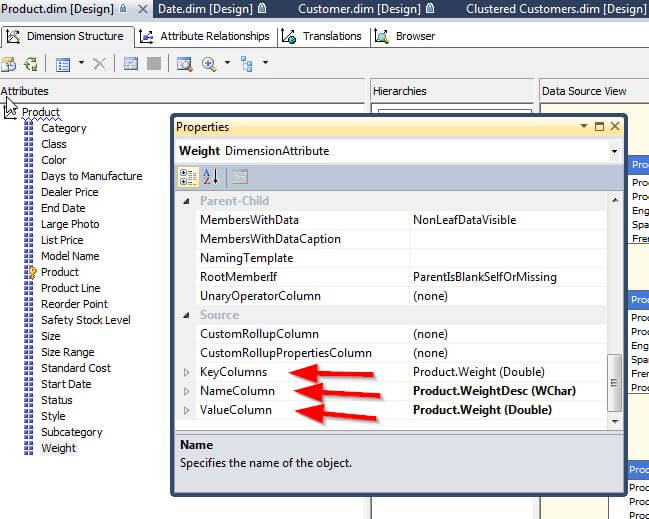
Task: Click the Find Table toolbar icon
Action: tap(184, 64)
